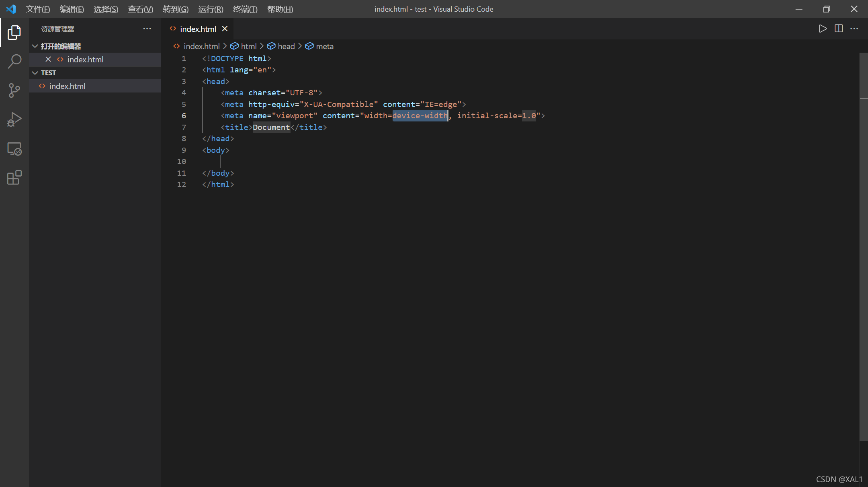868x487 pixels.
Task: Open the Search view icon
Action: tap(14, 62)
